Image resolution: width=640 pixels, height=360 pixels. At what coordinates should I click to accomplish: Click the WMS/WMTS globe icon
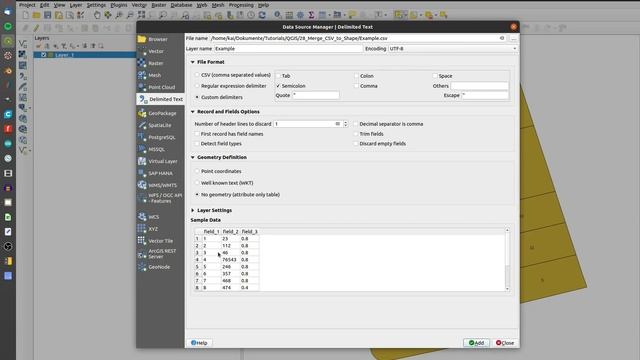click(x=142, y=185)
